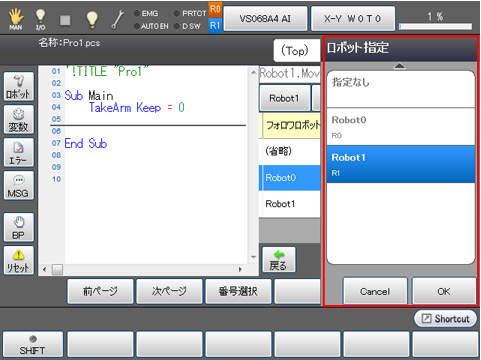Open the ロボット robot side button
Screen dimensions: 481x360
coord(19,86)
